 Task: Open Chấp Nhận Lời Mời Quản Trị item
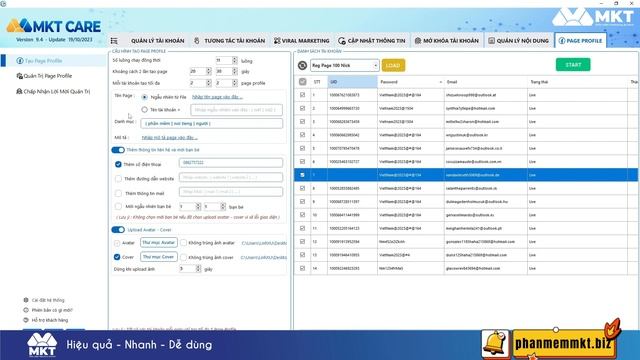[x=53, y=91]
